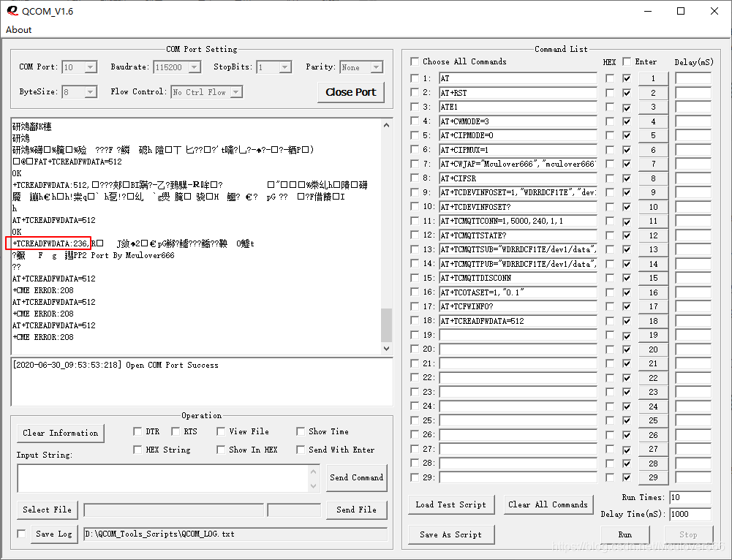The width and height of the screenshot is (732, 560).
Task: Click send button 8 for AT+CIFSR
Action: coord(653,178)
